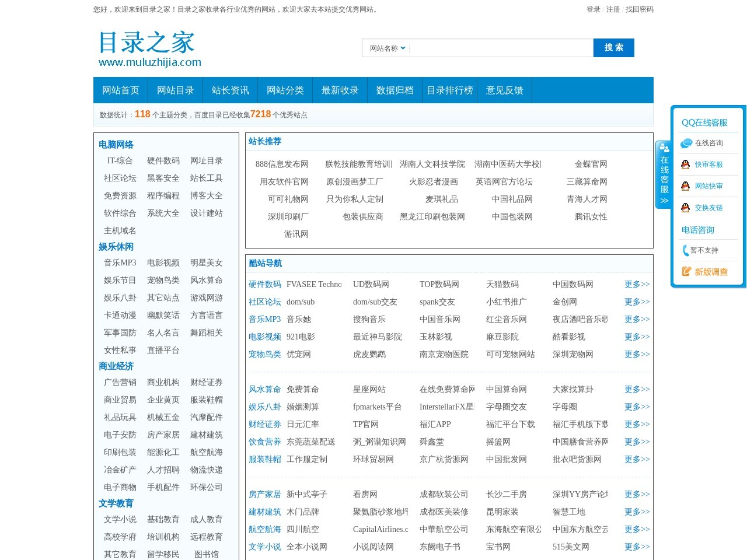Select the 在线咨询 chat bubble icon

coord(685,143)
